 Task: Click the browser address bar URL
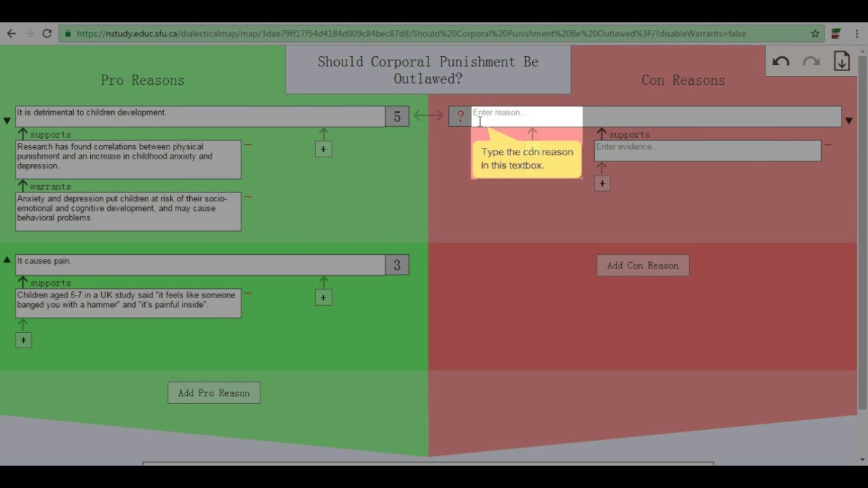(411, 33)
